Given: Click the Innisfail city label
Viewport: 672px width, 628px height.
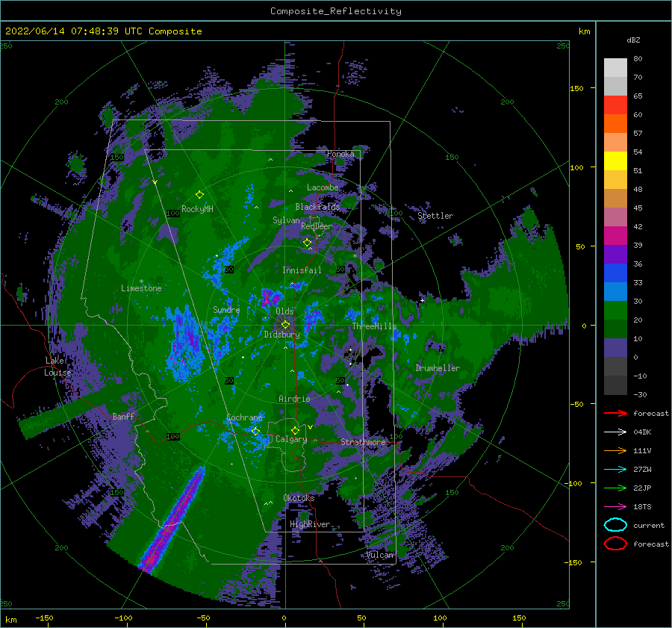Looking at the screenshot, I should pyautogui.click(x=302, y=270).
